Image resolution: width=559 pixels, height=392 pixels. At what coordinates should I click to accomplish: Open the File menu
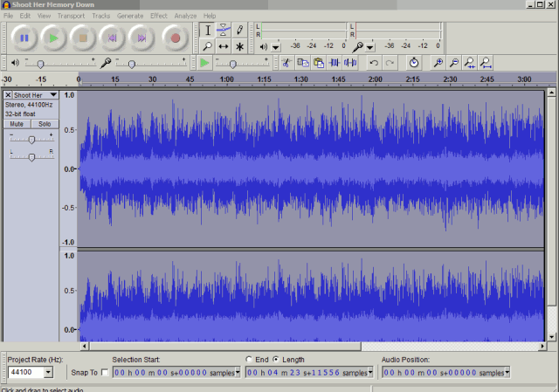(8, 16)
